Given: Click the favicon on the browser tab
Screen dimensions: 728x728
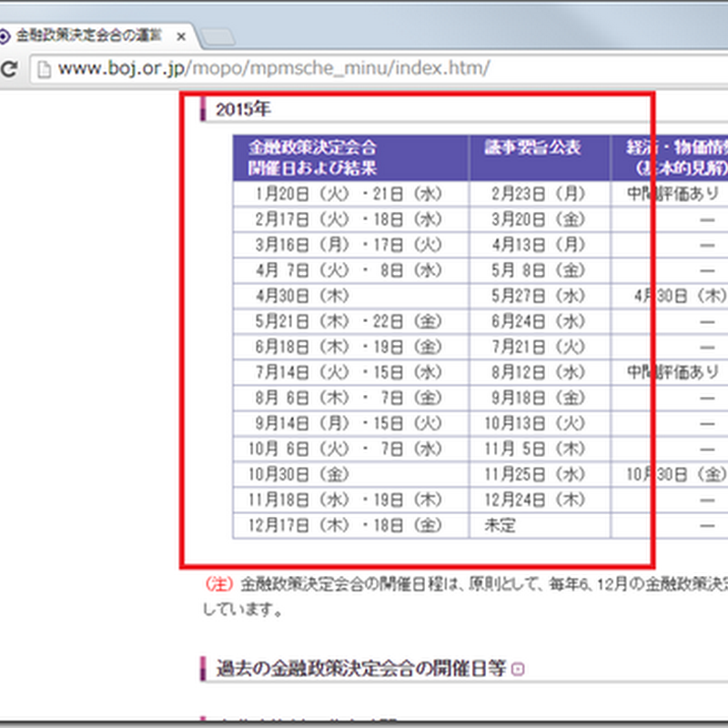Looking at the screenshot, I should pyautogui.click(x=4, y=36).
